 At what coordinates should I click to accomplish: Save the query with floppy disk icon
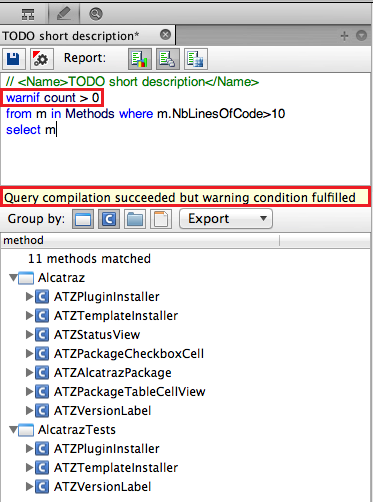click(x=14, y=59)
